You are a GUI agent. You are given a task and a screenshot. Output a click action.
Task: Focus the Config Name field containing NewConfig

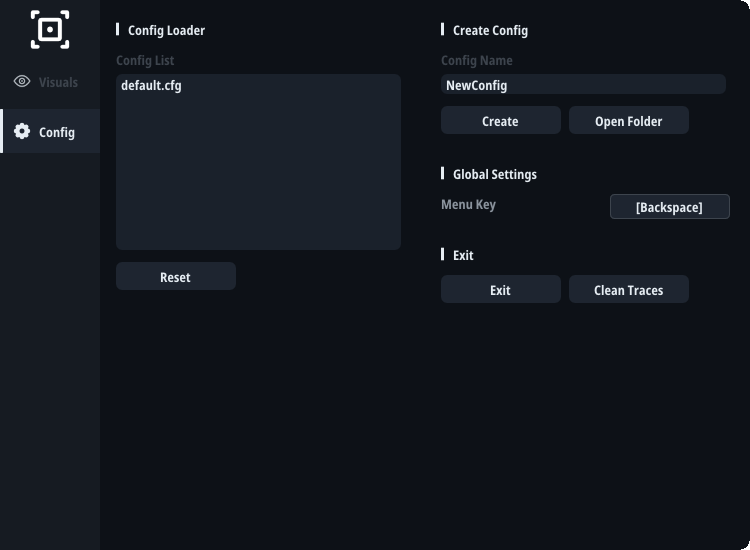583,84
